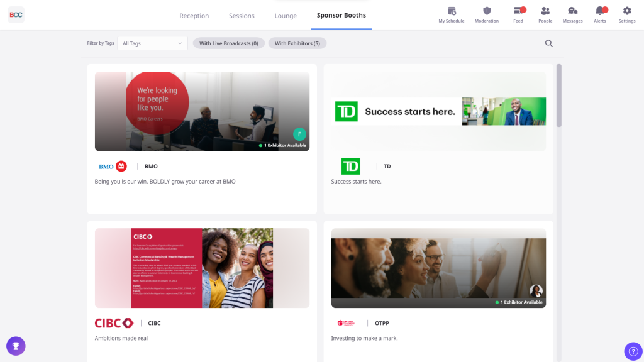Click the BMO logo
644x362 pixels.
click(x=113, y=166)
